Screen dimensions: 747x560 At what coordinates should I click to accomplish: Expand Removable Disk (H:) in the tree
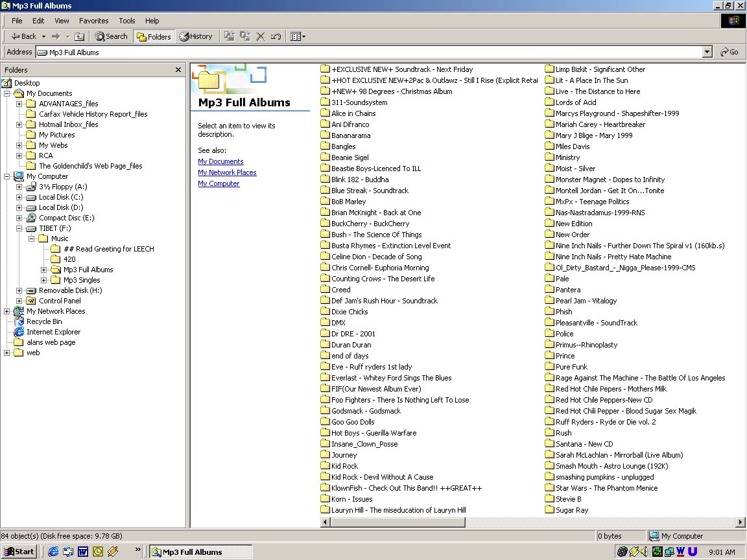click(x=19, y=290)
